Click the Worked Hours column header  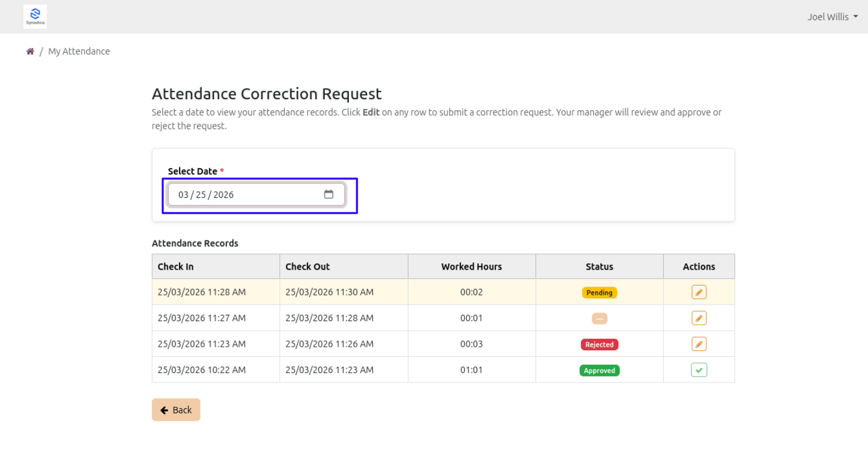click(471, 266)
